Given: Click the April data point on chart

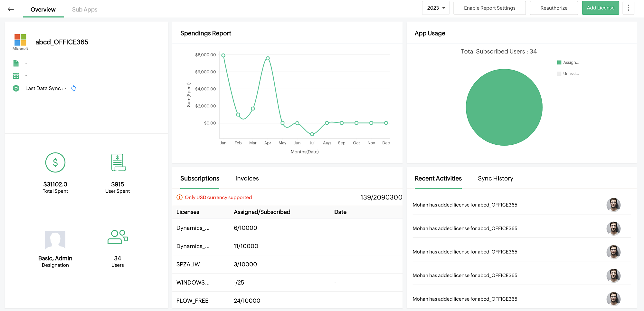Looking at the screenshot, I should (268, 58).
